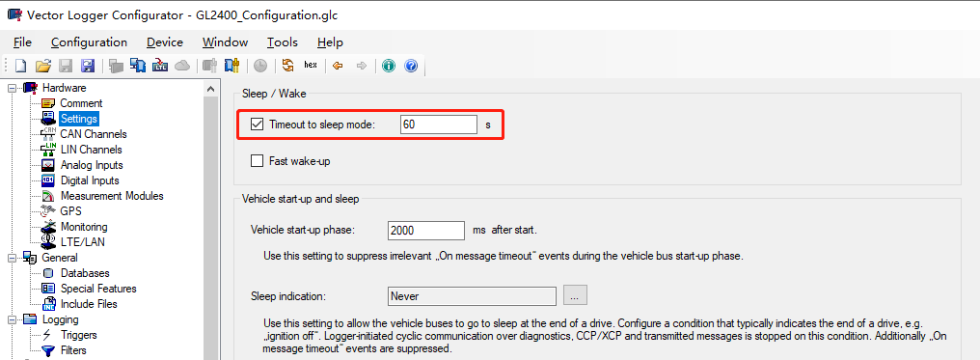This screenshot has height=360, width=980.
Task: Collapse the Hardware tree node
Action: (x=12, y=88)
